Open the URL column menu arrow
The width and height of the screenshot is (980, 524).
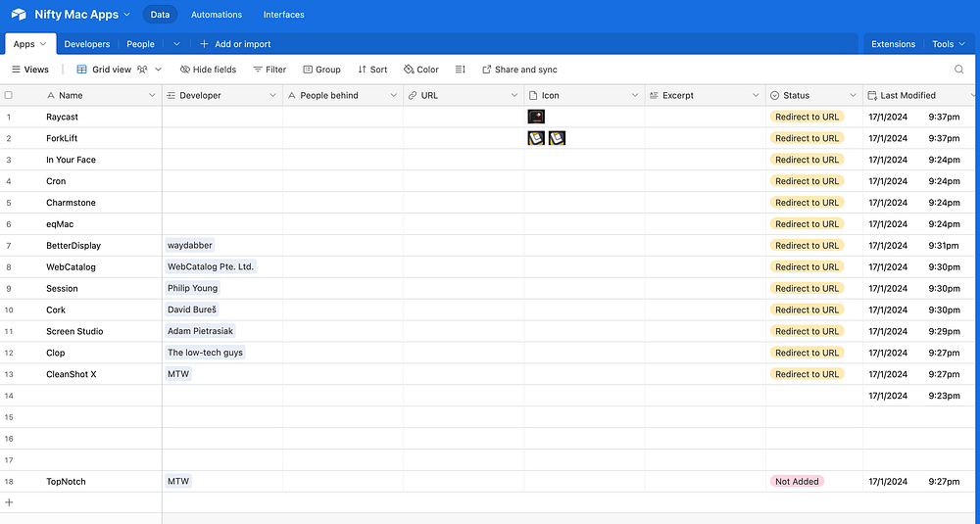(514, 96)
